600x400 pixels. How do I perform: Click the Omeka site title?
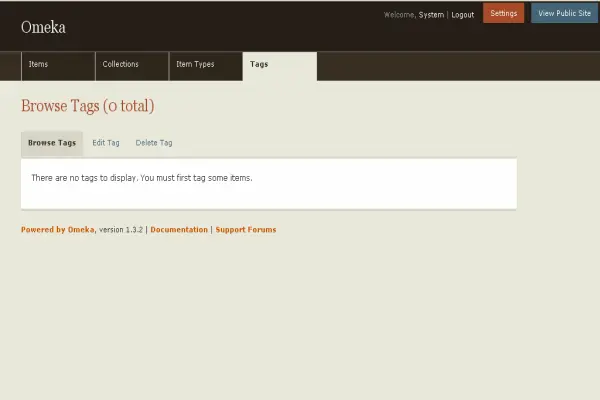coord(43,28)
